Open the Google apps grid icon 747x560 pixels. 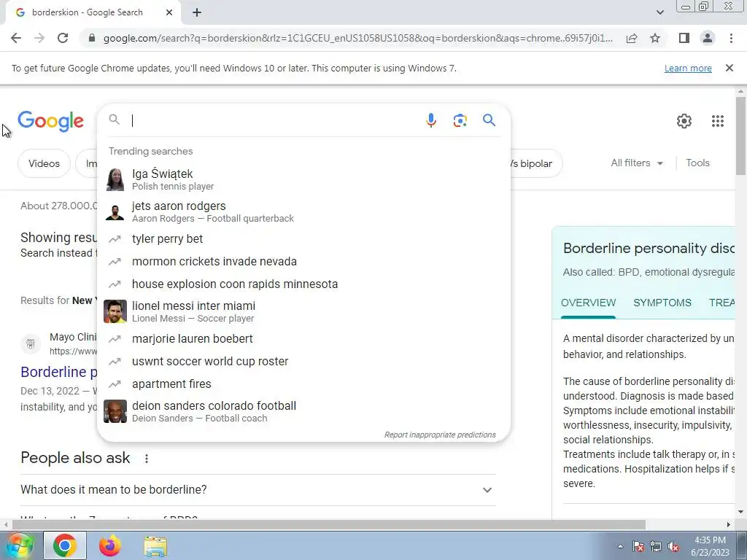click(x=718, y=121)
